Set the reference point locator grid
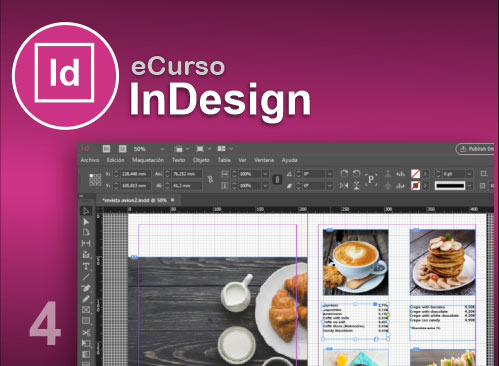 click(95, 179)
